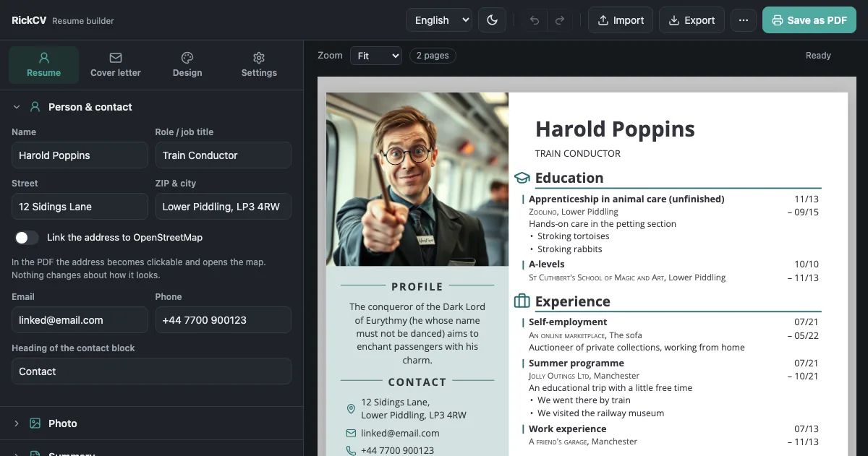
Task: Click the phone handset icon in resume
Action: (x=351, y=450)
